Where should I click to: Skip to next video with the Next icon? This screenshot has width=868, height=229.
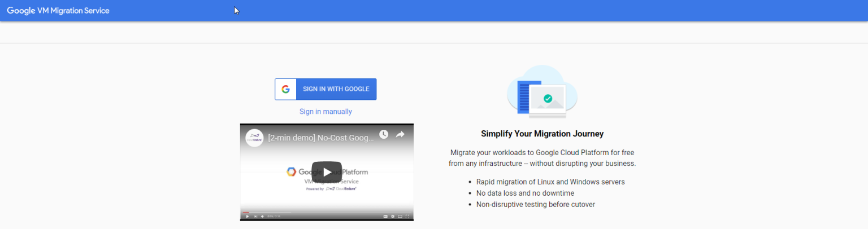pos(255,217)
